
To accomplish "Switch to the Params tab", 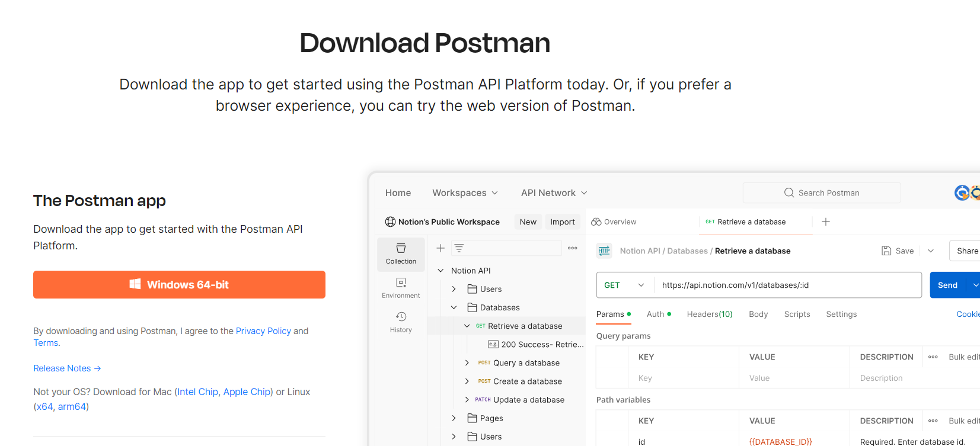I will (x=614, y=315).
